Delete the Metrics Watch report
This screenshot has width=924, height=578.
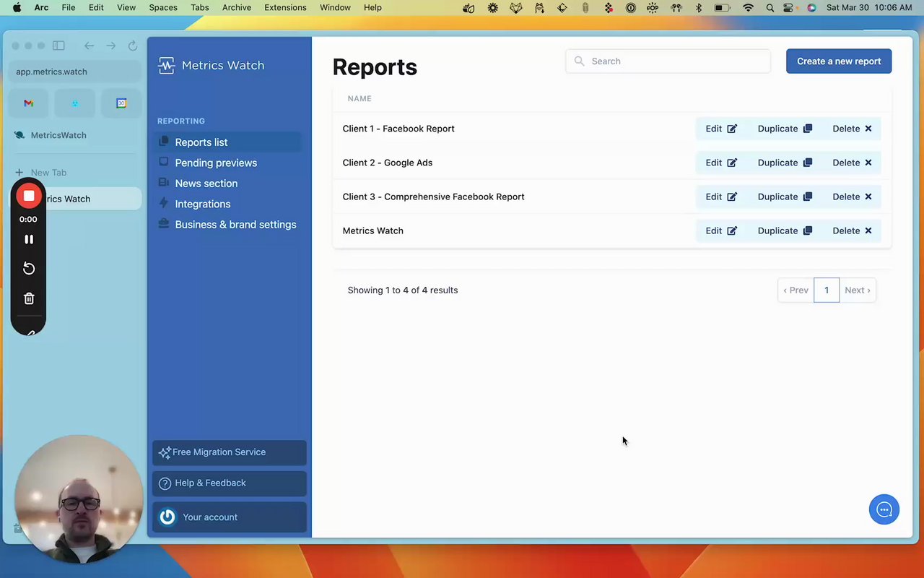click(x=852, y=230)
